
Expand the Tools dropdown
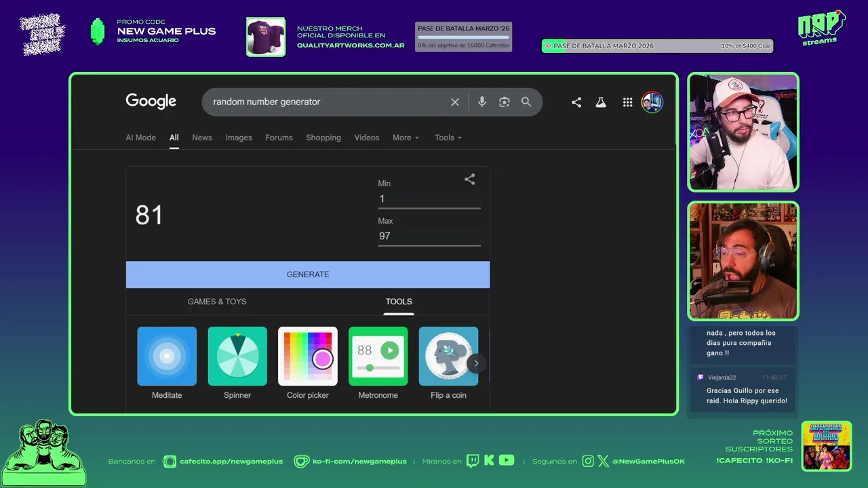point(448,138)
